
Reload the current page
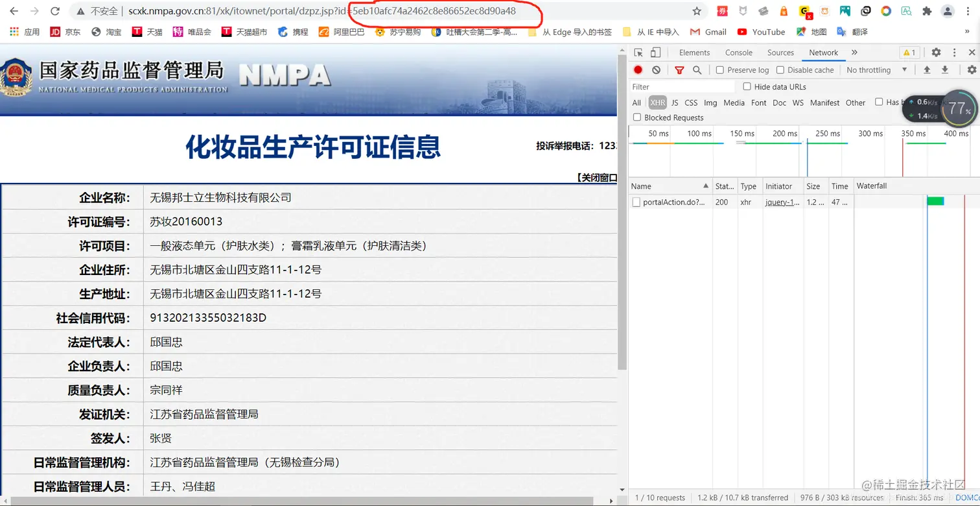pyautogui.click(x=55, y=11)
